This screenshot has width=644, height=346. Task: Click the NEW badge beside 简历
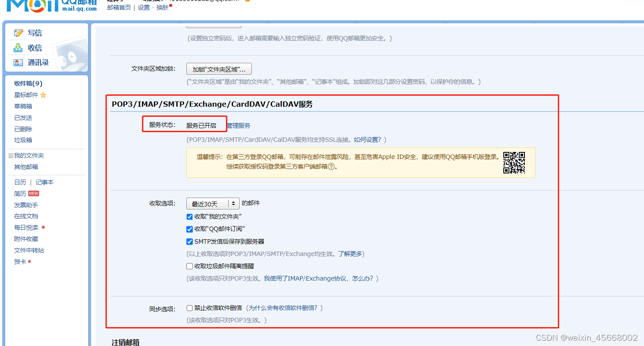click(33, 194)
